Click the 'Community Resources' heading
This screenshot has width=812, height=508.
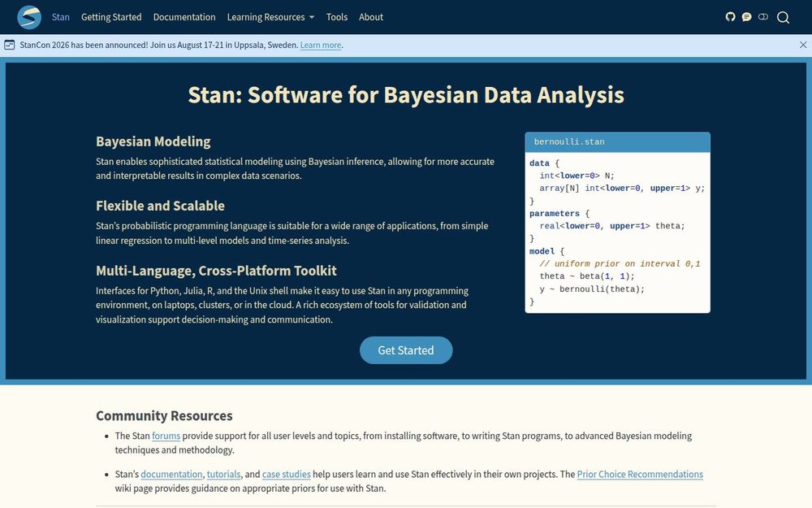[164, 415]
